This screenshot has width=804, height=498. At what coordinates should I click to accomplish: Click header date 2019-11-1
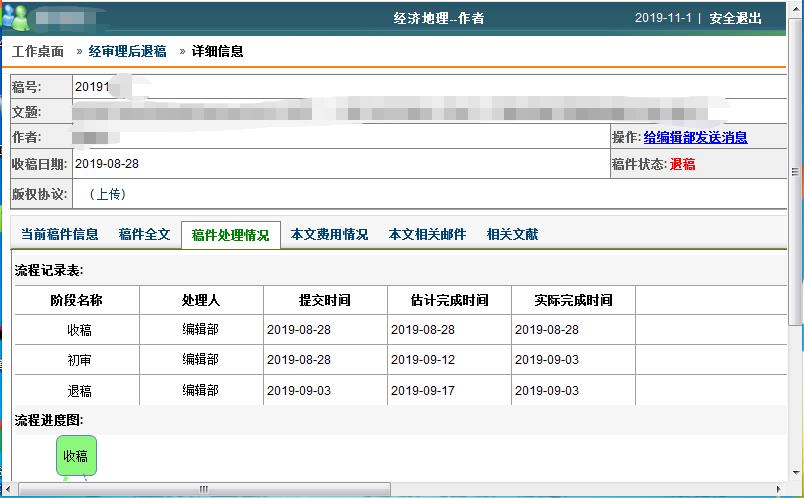664,18
